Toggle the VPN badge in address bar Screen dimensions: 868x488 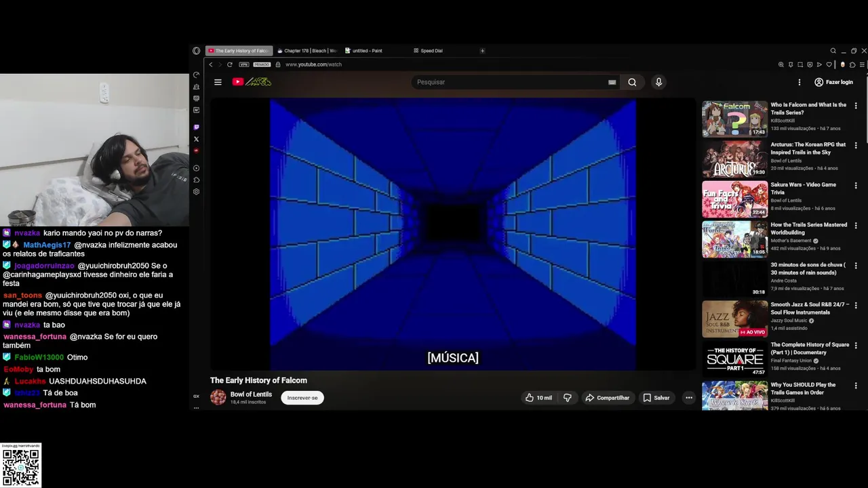coord(244,64)
